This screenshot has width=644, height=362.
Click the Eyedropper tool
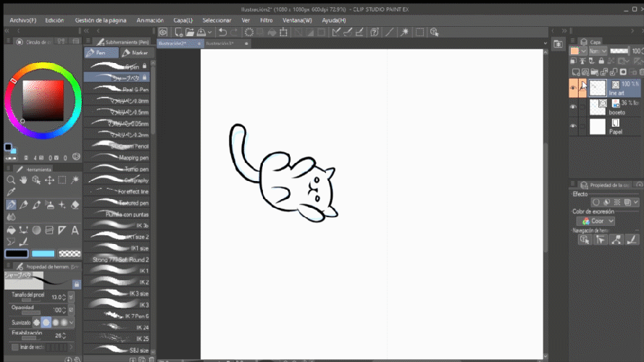11,193
